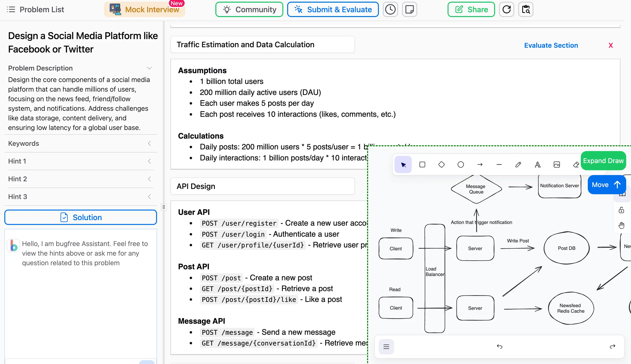Screen dimensions: 631x364
Task: Click the refresh icon near Share
Action: (x=507, y=9)
